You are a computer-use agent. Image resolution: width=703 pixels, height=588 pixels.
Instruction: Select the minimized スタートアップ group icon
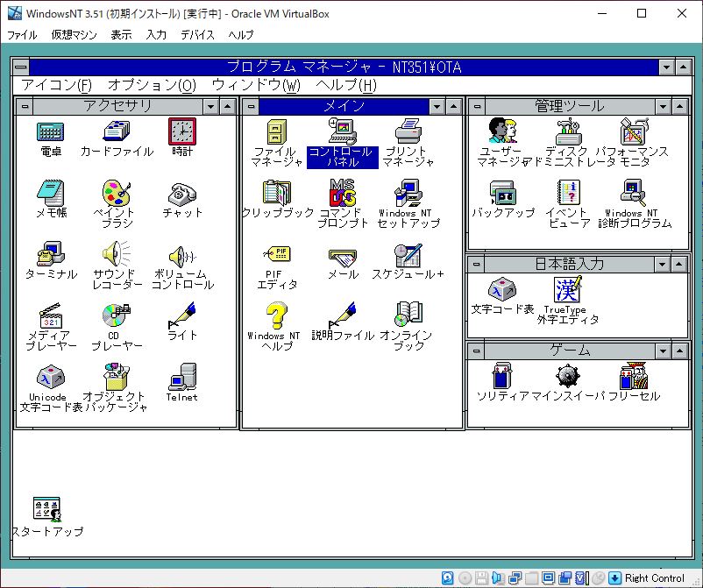[x=46, y=510]
